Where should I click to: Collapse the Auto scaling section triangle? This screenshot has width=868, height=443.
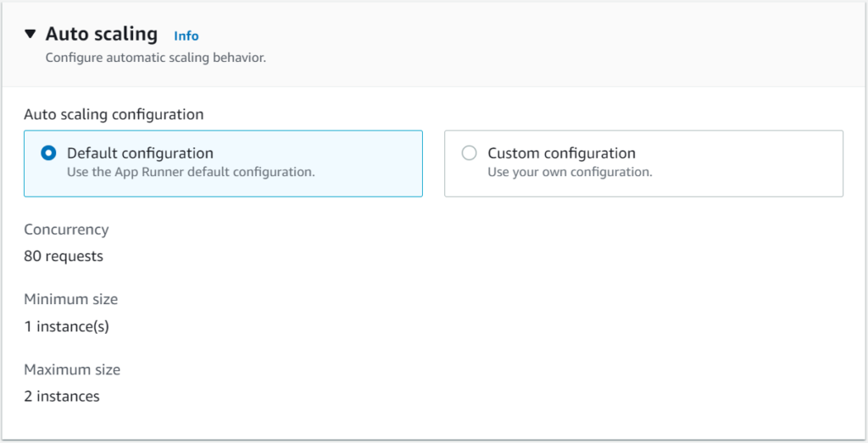(31, 35)
